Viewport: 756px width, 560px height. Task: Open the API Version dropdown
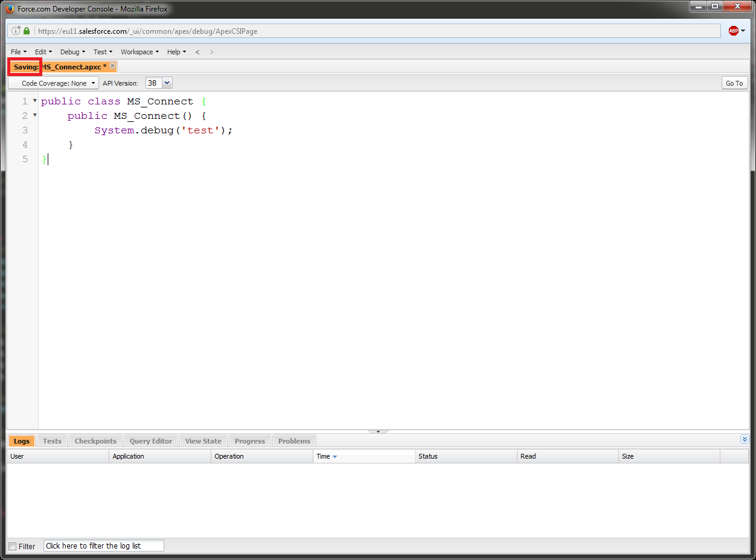pos(167,83)
